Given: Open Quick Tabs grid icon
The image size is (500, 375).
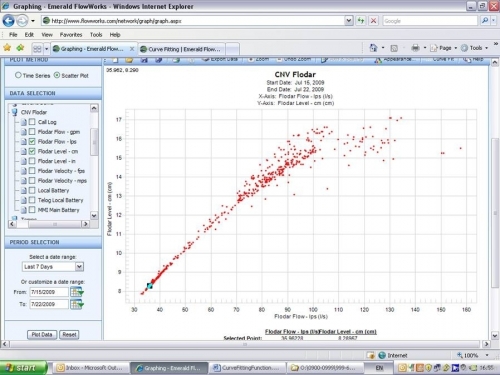Looking at the screenshot, I should click(37, 49).
